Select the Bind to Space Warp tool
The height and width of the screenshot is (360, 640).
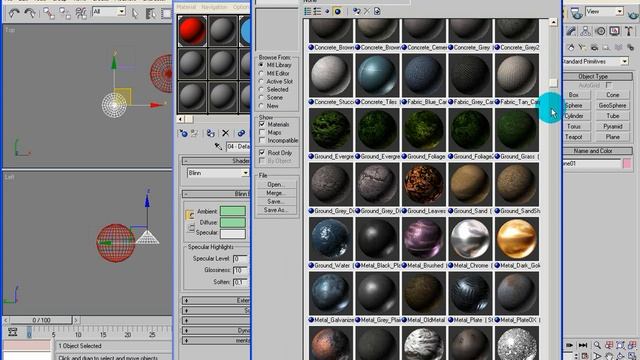click(81, 13)
